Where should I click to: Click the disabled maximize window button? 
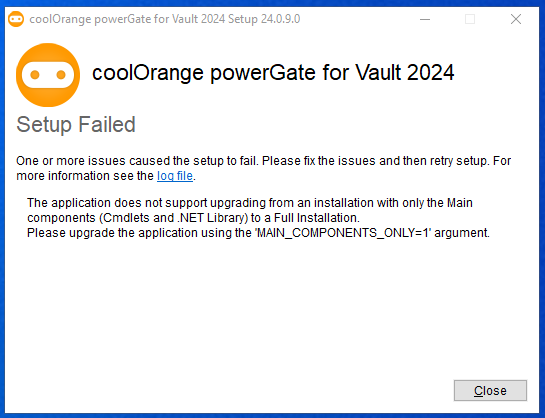tap(470, 19)
